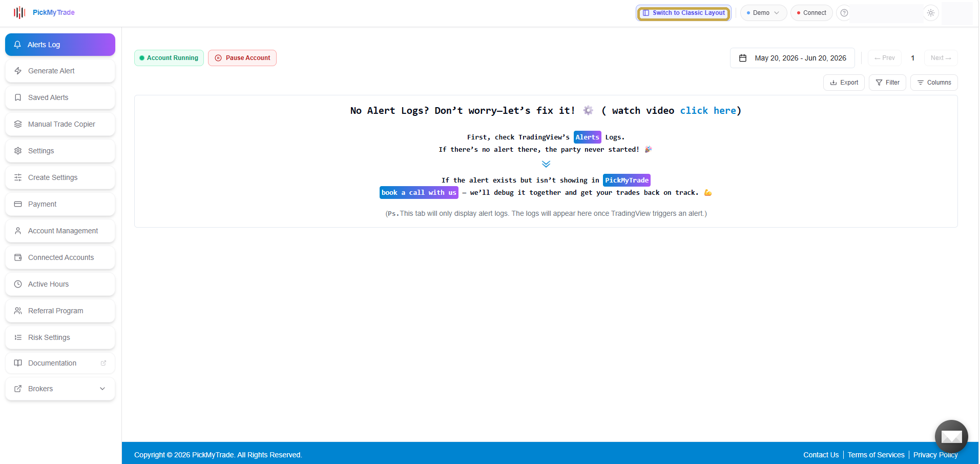This screenshot has height=464, width=980.
Task: Click the Generate Alert lightning icon
Action: point(18,71)
